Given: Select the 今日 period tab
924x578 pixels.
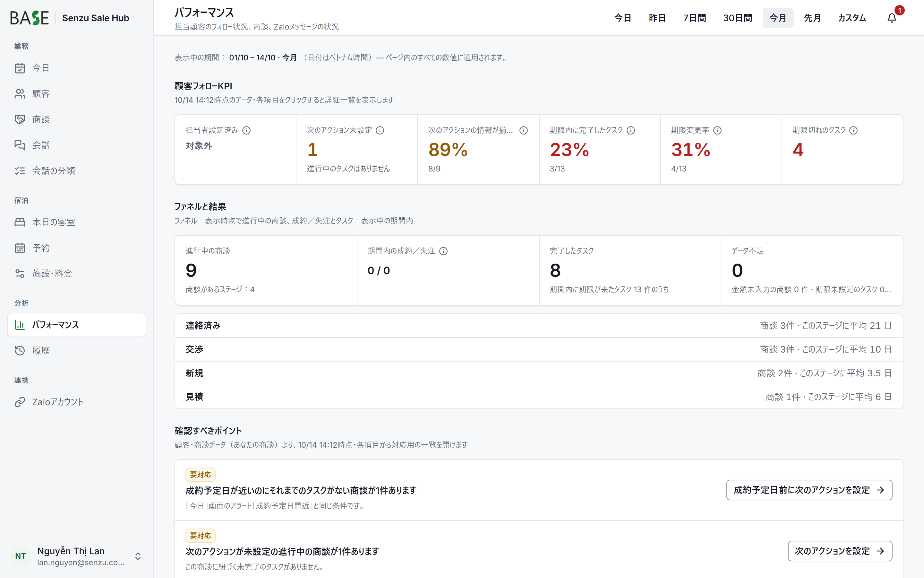Looking at the screenshot, I should click(x=622, y=18).
